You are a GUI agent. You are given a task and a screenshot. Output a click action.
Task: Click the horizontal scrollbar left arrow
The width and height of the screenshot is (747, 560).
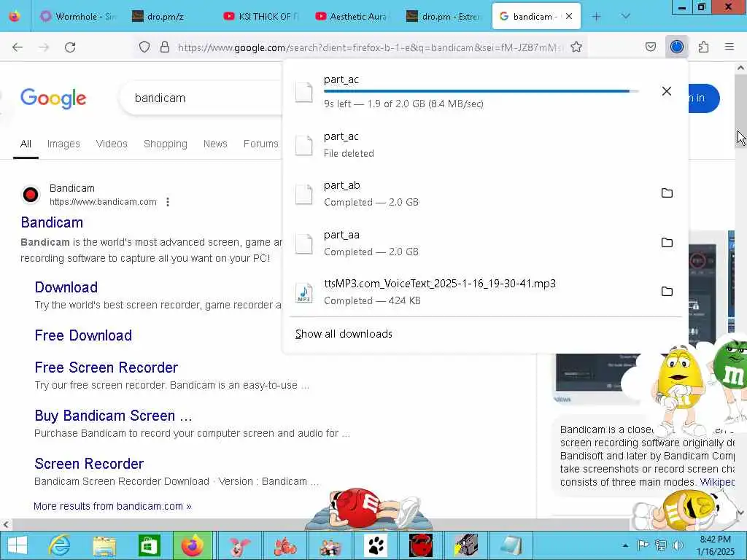5,524
